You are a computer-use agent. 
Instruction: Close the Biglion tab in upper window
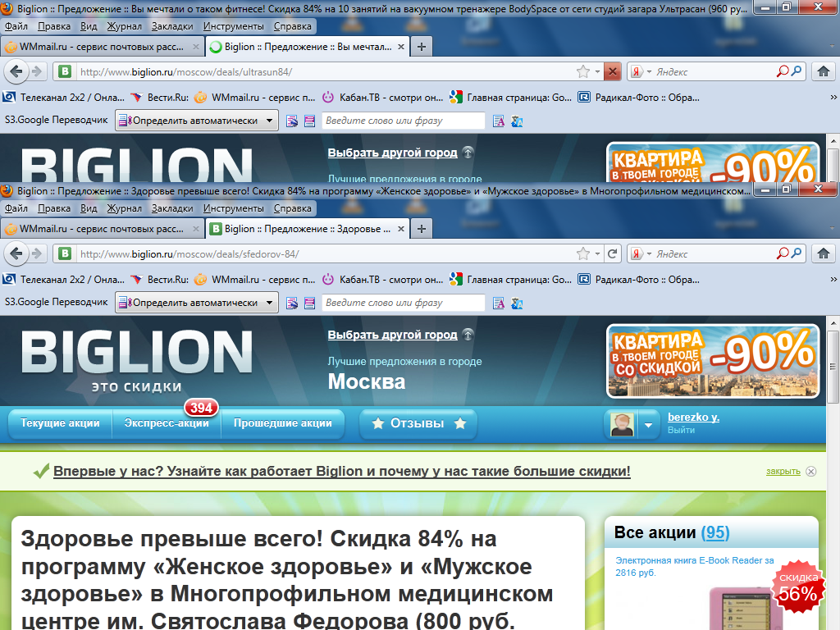point(400,47)
